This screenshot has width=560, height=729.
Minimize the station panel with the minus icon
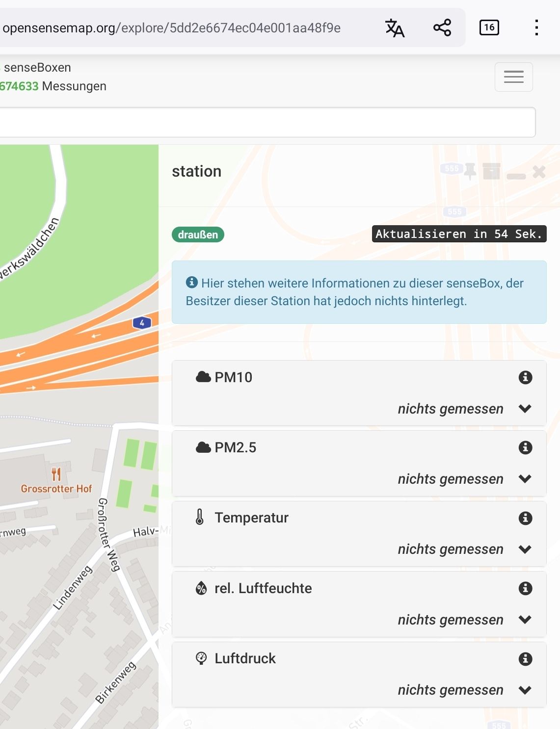(516, 175)
